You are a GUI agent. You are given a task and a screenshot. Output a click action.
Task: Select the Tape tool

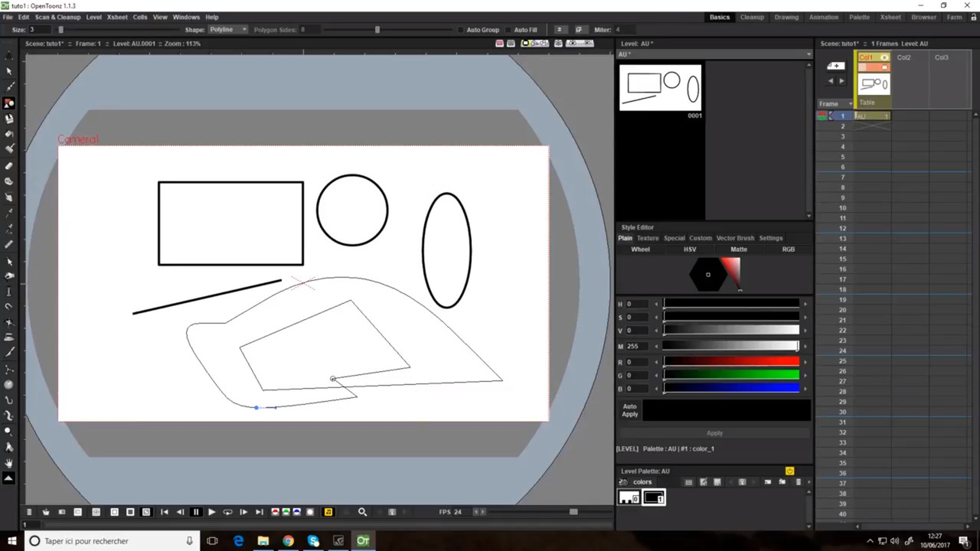click(9, 182)
